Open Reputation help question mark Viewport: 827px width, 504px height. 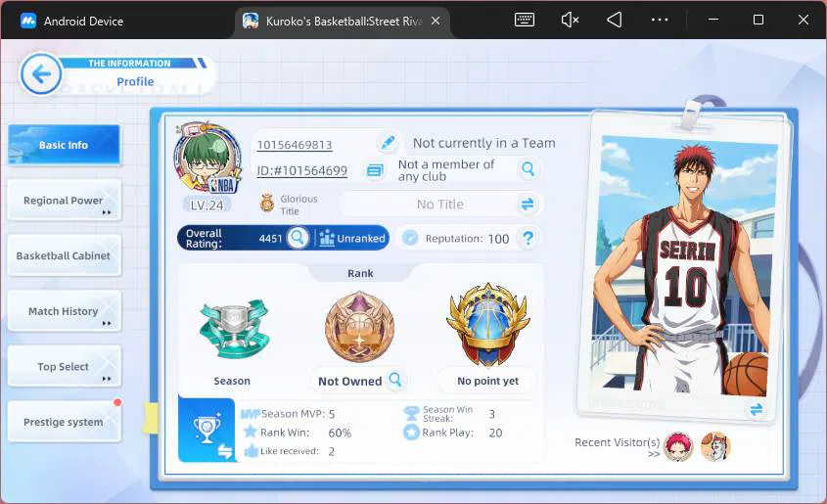click(x=528, y=238)
